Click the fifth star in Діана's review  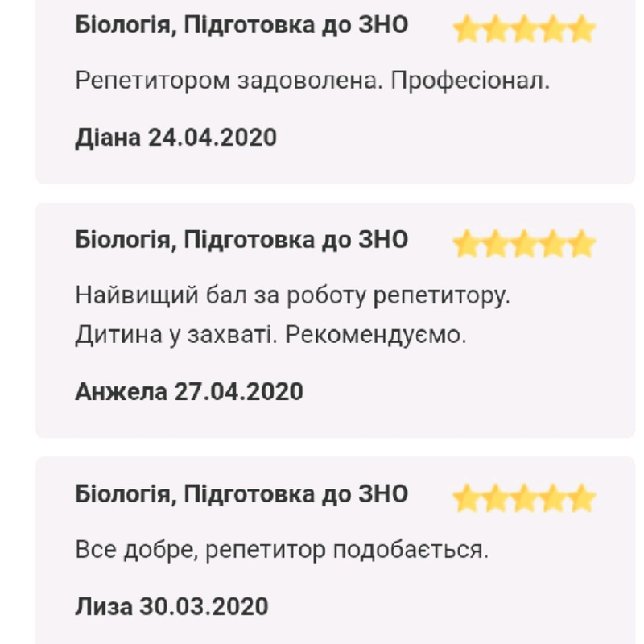(x=582, y=31)
